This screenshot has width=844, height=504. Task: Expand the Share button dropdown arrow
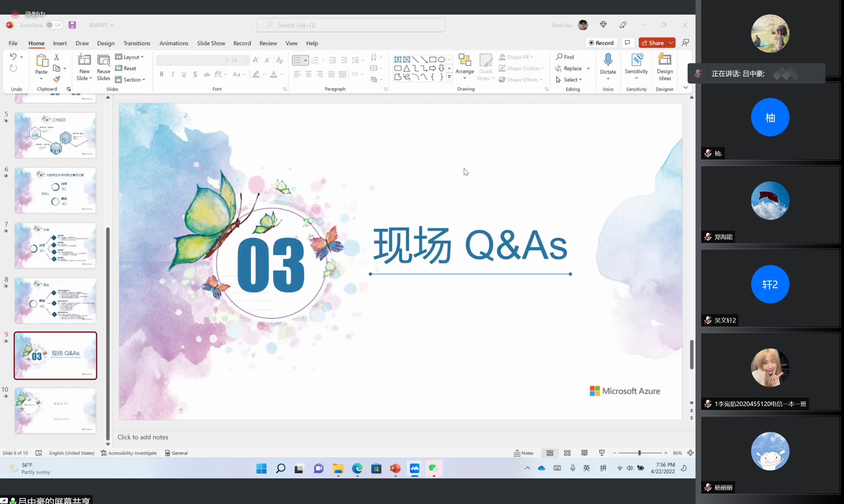point(671,43)
